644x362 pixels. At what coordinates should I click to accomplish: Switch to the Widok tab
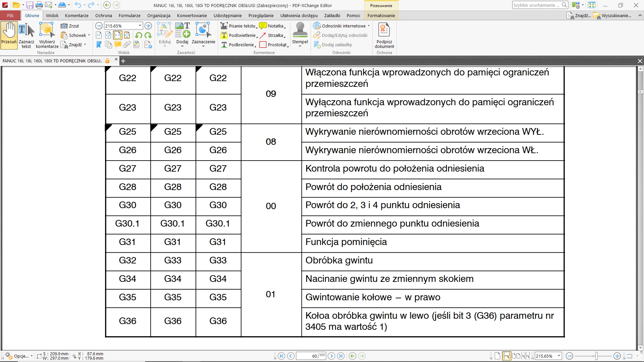[x=52, y=15]
